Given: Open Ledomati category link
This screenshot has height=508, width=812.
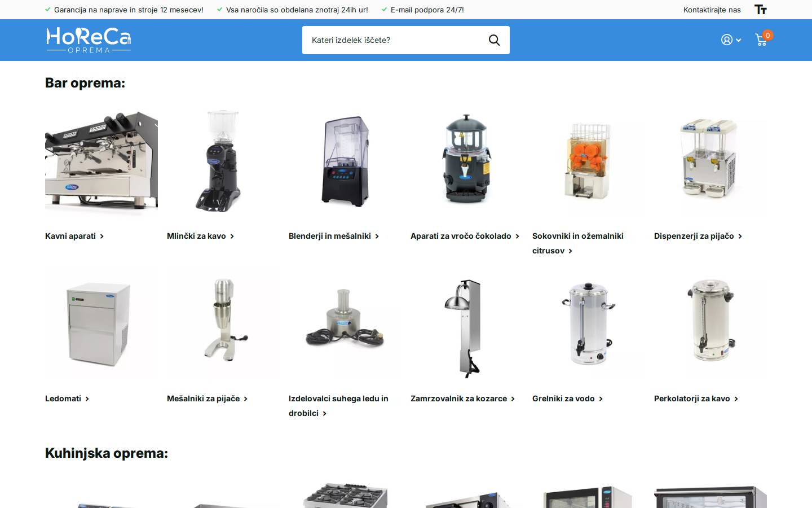Looking at the screenshot, I should pos(67,398).
